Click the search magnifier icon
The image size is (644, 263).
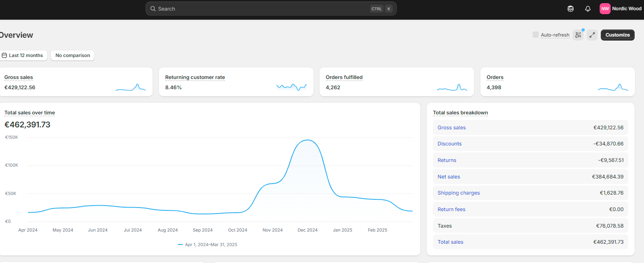tap(153, 9)
